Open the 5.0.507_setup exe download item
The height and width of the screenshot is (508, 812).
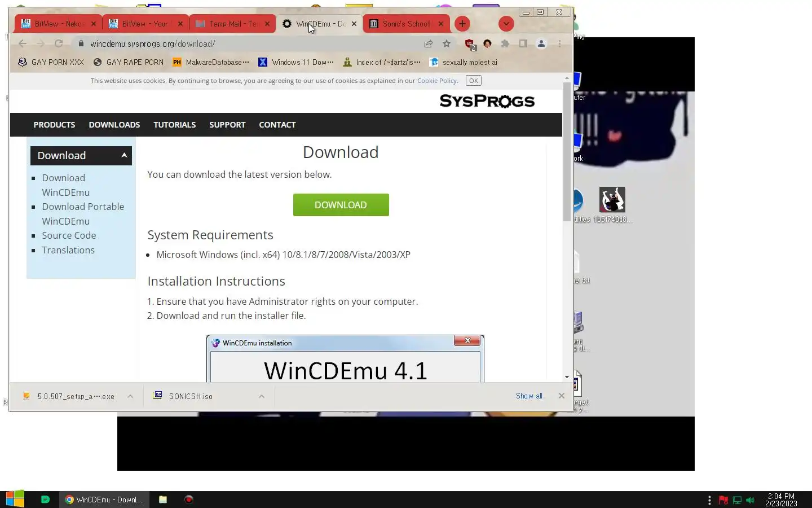[70, 396]
